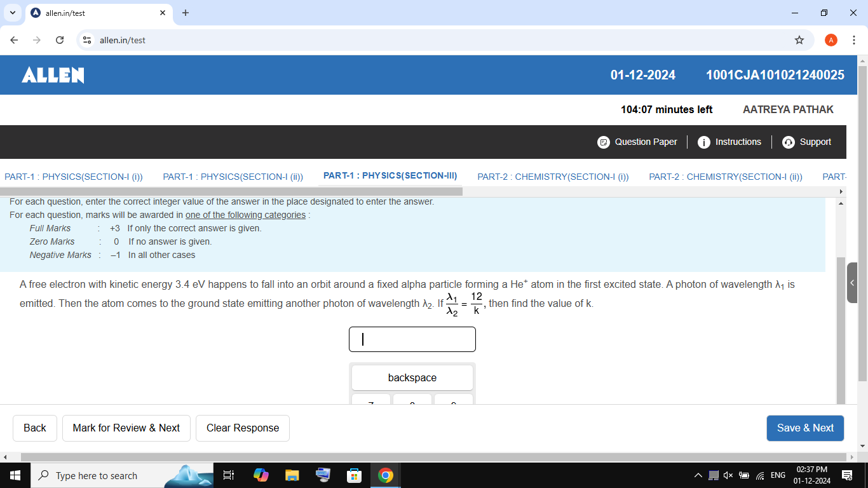Select PART-1 : PHYSICS(SECTION-III) tab
The height and width of the screenshot is (488, 868).
390,176
